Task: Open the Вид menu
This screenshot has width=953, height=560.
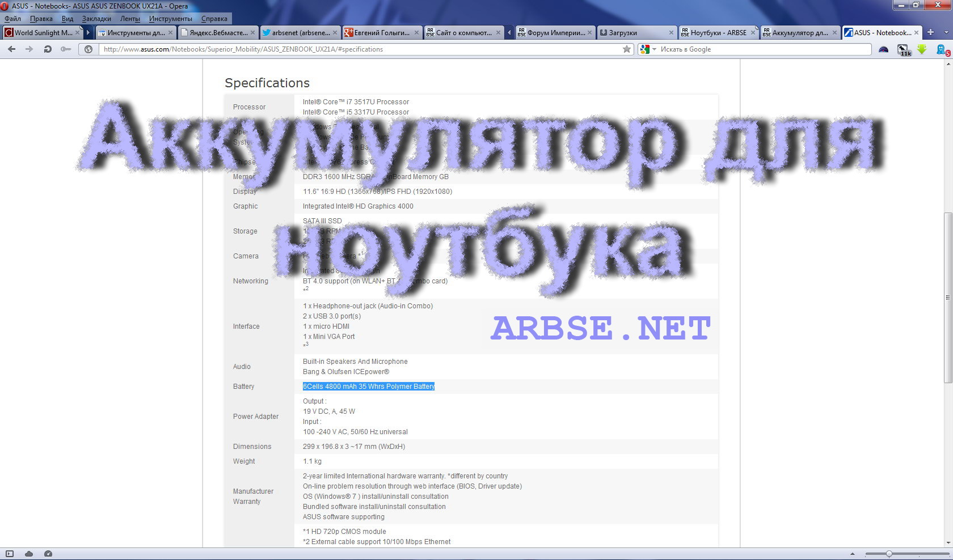Action: point(68,19)
